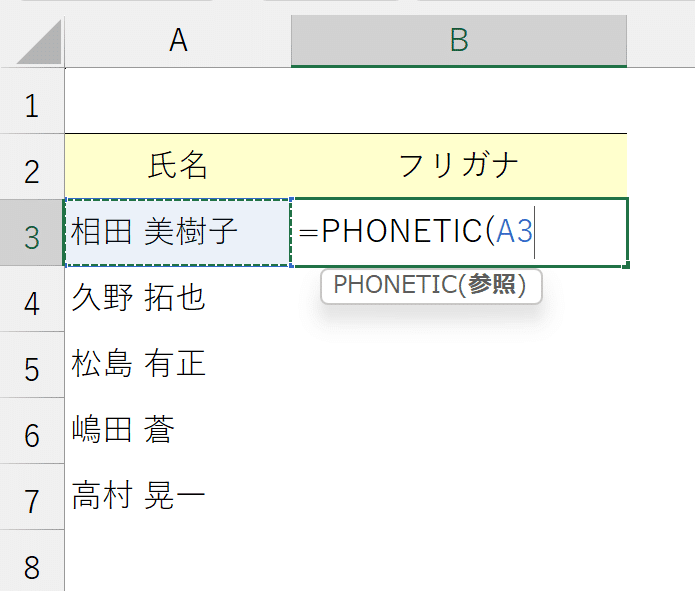Select row 4 header
Screen dimensions: 695x591
pos(32,298)
